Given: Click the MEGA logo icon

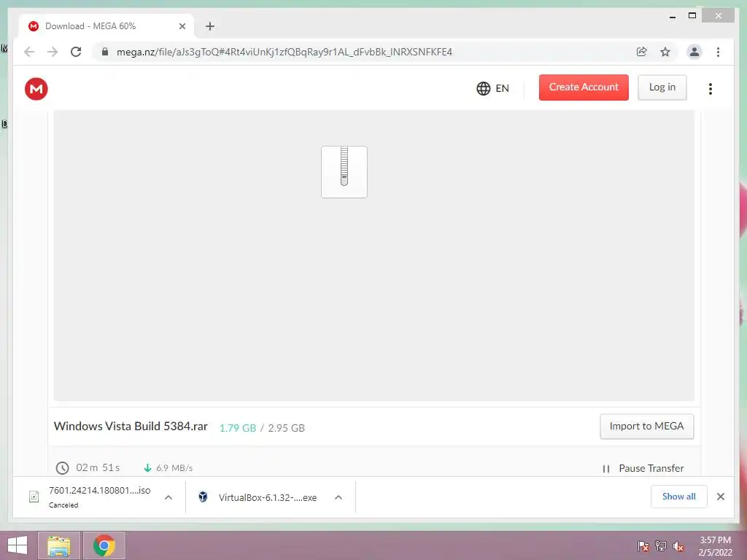Looking at the screenshot, I should tap(36, 88).
